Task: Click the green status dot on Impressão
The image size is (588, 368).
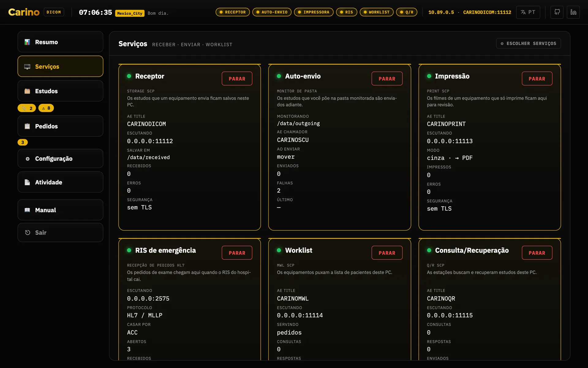Action: (x=429, y=76)
